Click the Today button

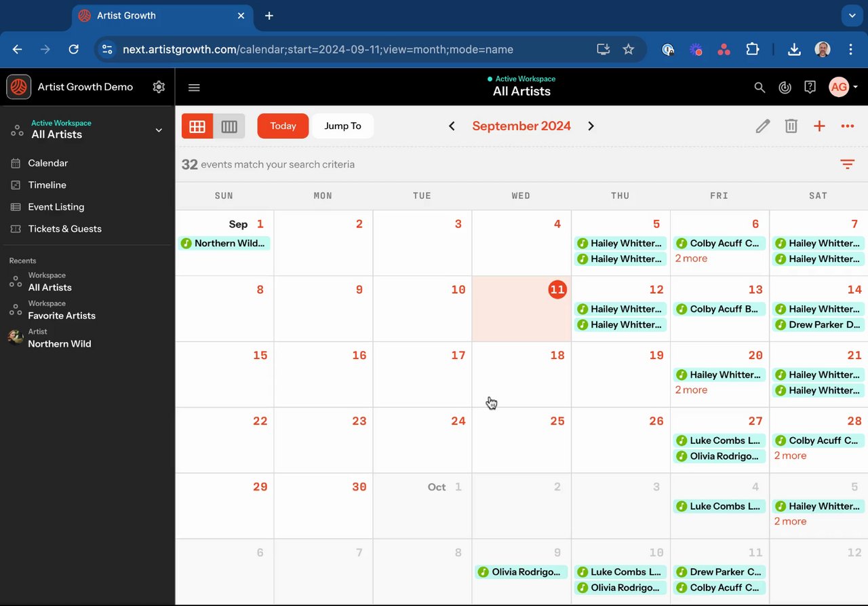283,126
